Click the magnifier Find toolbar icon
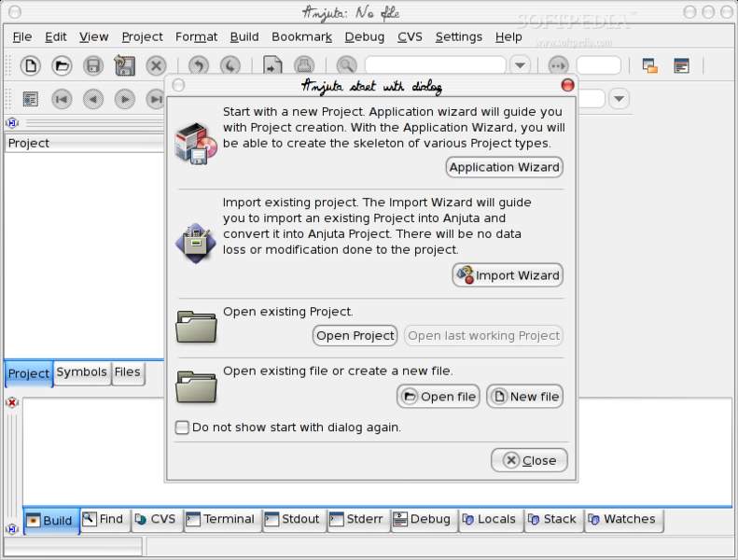The height and width of the screenshot is (560, 738). (346, 65)
